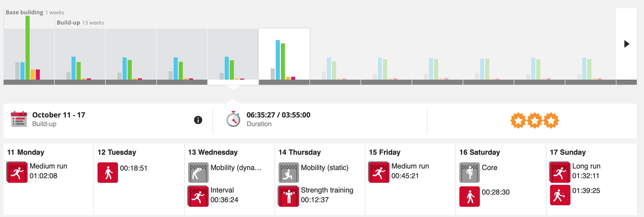
Task: Click the info icon beside October 11 - 17
Action: (198, 120)
